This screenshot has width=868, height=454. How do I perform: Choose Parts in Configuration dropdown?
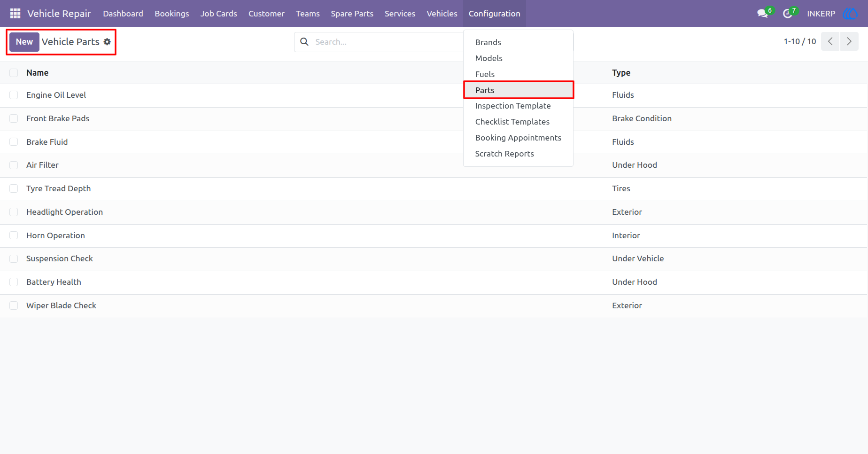click(x=518, y=90)
